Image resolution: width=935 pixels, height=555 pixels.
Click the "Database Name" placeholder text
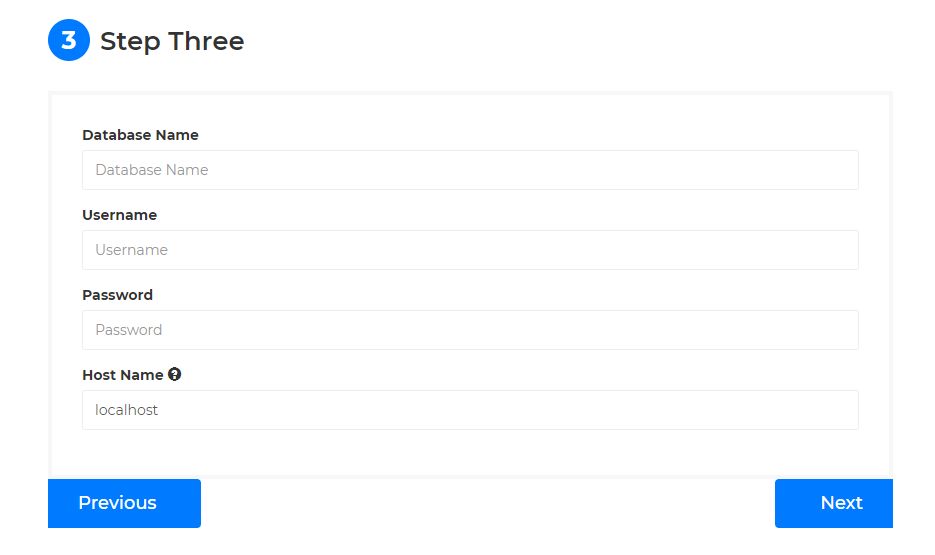pyautogui.click(x=151, y=170)
